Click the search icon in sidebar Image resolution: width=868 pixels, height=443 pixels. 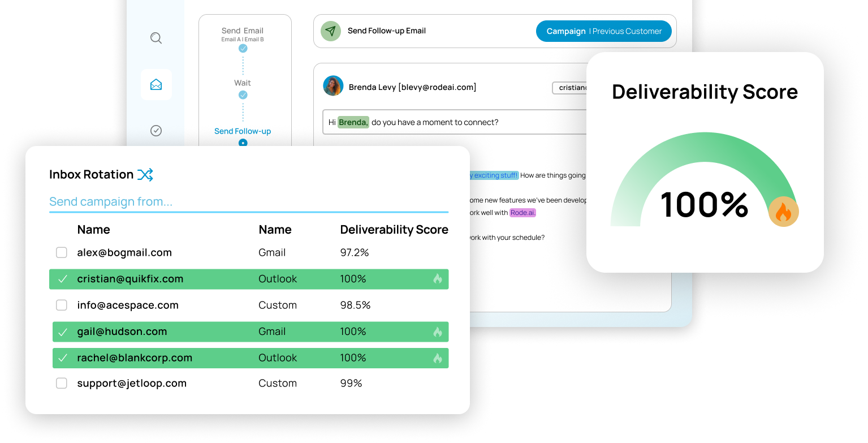coord(156,38)
